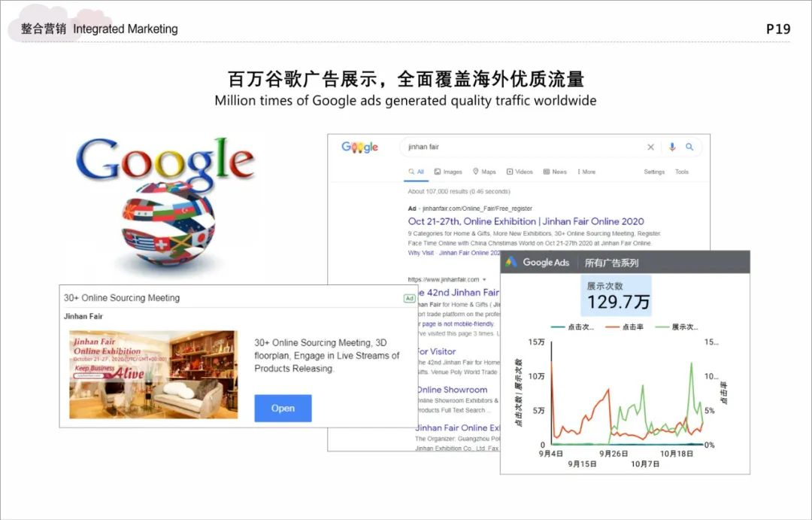Click the P19 page number

[x=778, y=29]
